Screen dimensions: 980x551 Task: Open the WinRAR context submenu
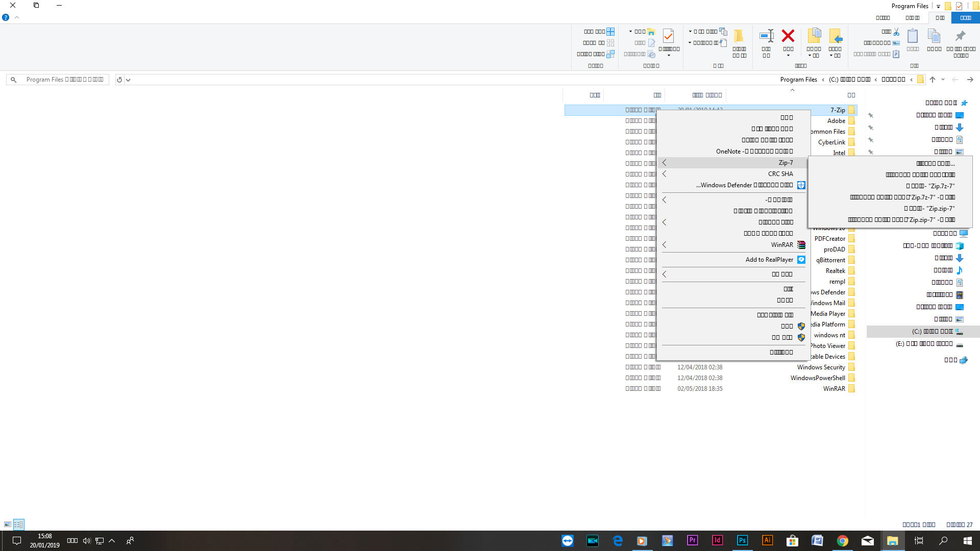(733, 245)
